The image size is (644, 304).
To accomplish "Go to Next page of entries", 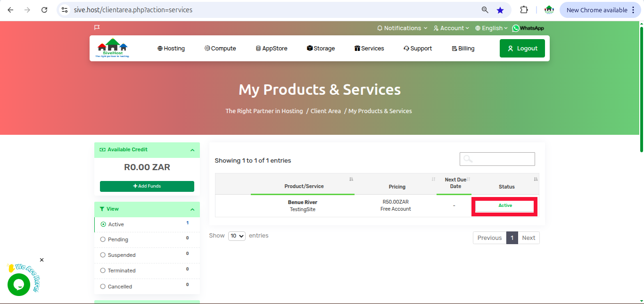I will coord(528,238).
